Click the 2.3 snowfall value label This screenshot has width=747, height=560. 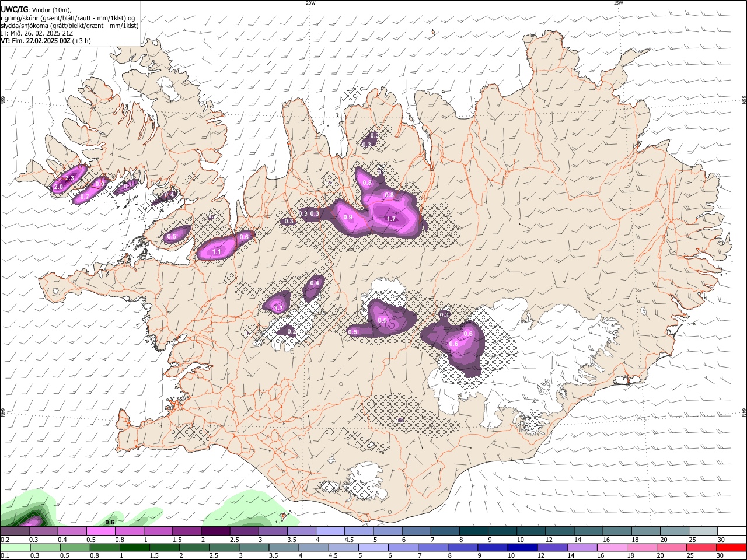pos(69,178)
